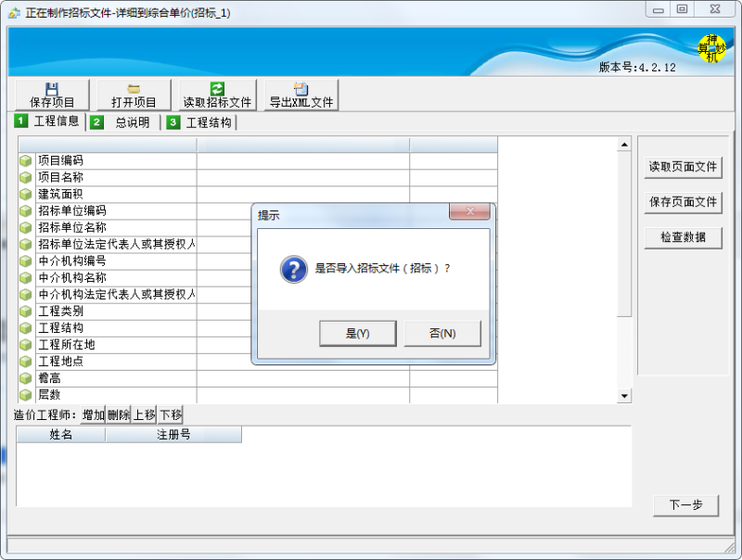Open project via 打开项目 folder icon
This screenshot has height=560, width=742.
(134, 89)
